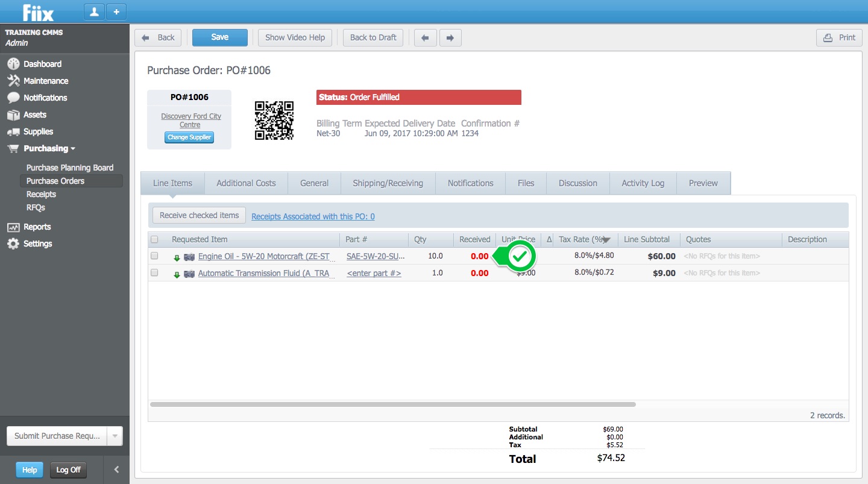Viewport: 868px width, 484px height.
Task: Click Receive checked items button
Action: click(x=199, y=215)
